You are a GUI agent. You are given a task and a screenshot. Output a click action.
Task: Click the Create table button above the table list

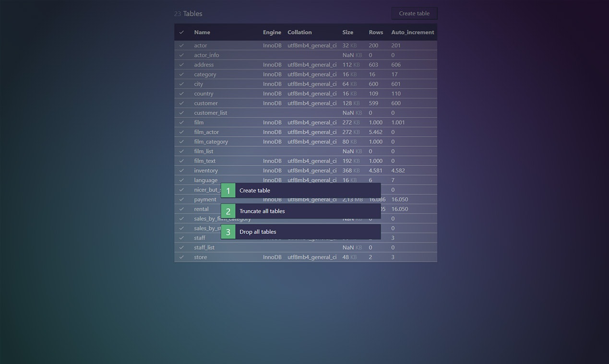tap(414, 13)
